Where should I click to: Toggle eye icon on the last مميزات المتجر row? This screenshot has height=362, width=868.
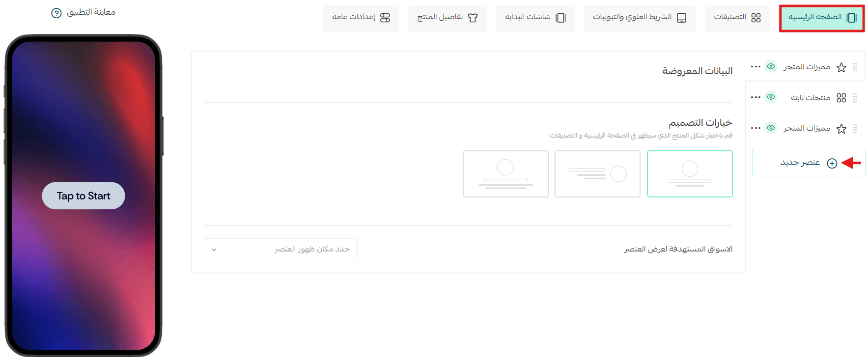point(771,128)
